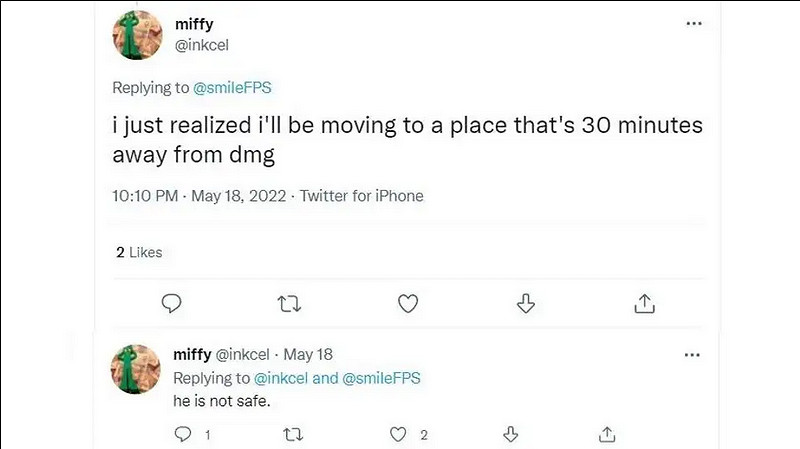Viewport: 800px width, 449px height.
Task: Open more options on reply tweet
Action: click(x=691, y=355)
